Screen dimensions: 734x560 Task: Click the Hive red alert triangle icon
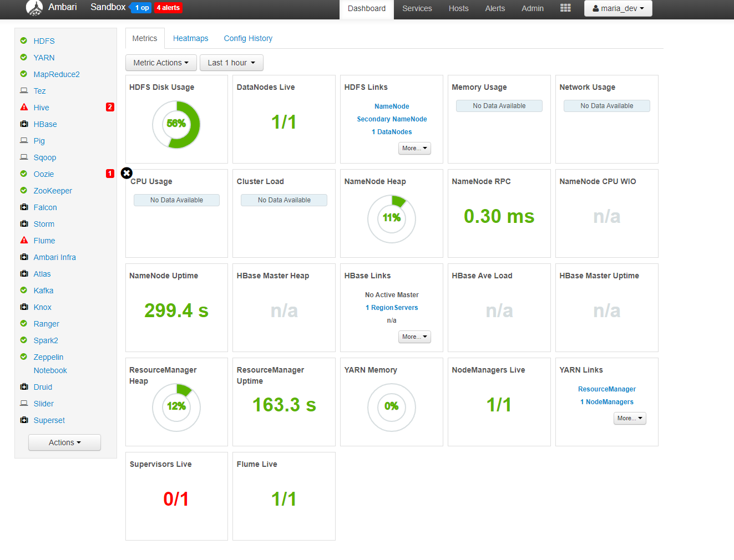24,107
